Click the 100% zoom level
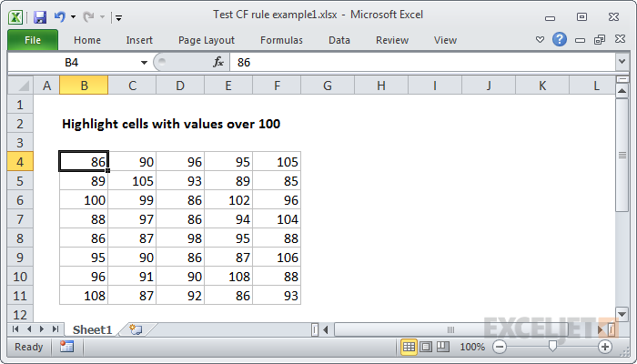The width and height of the screenshot is (637, 364). [x=472, y=347]
